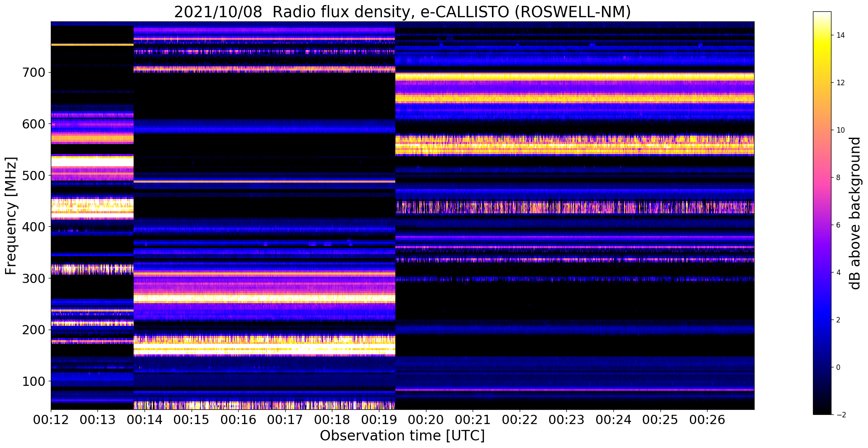Click the "Frequency [MHz]" axis label
The height and width of the screenshot is (448, 868).
click(x=11, y=216)
